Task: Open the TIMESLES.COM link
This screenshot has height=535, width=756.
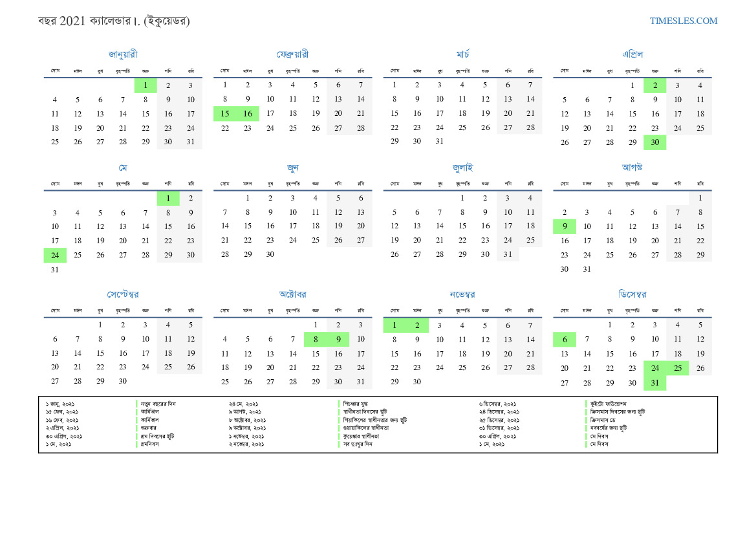Action: (683, 21)
